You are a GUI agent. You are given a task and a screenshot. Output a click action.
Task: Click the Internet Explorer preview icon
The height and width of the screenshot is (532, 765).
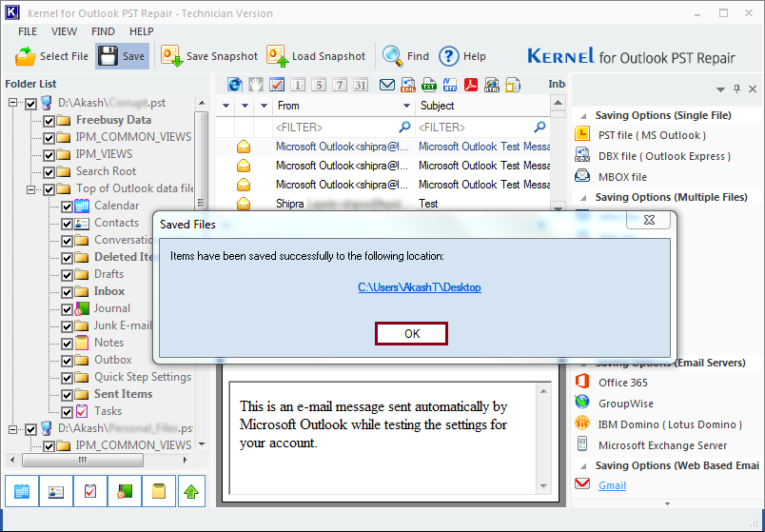pos(235,85)
